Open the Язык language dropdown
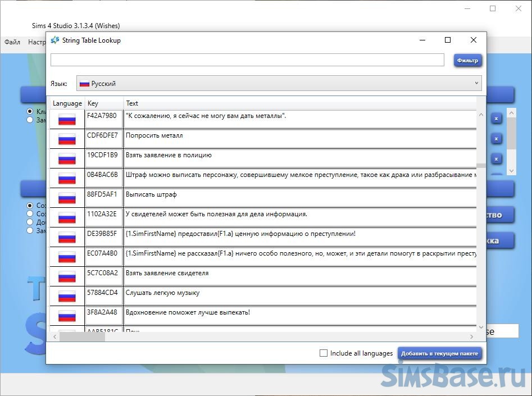 [x=279, y=84]
